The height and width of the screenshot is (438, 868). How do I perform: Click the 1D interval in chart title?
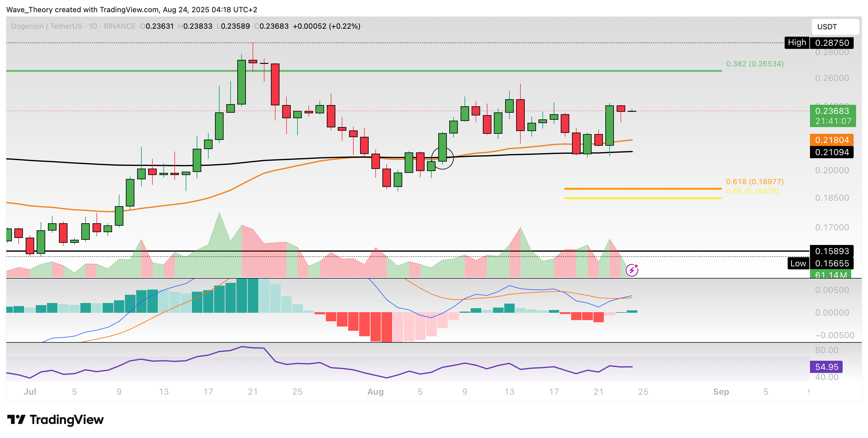93,26
